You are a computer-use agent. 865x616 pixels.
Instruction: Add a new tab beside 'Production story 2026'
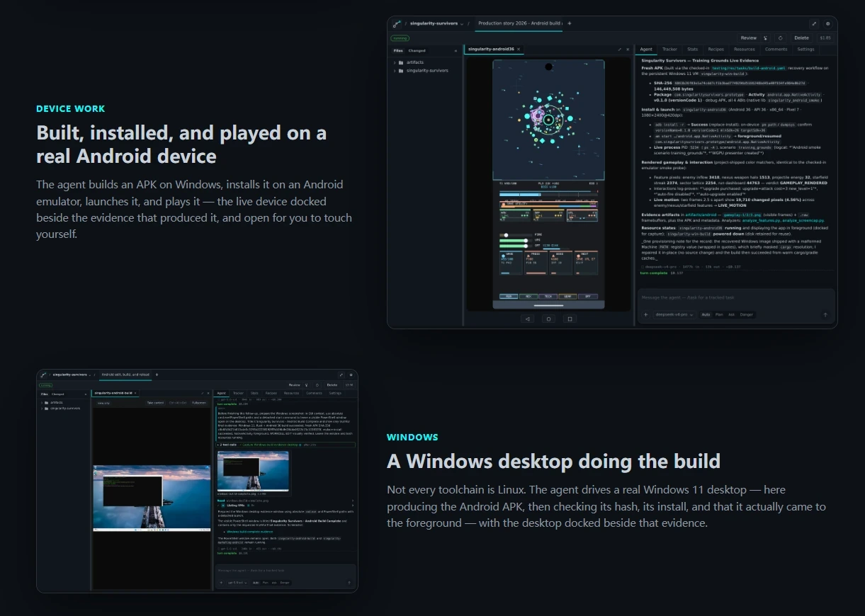pyautogui.click(x=569, y=23)
